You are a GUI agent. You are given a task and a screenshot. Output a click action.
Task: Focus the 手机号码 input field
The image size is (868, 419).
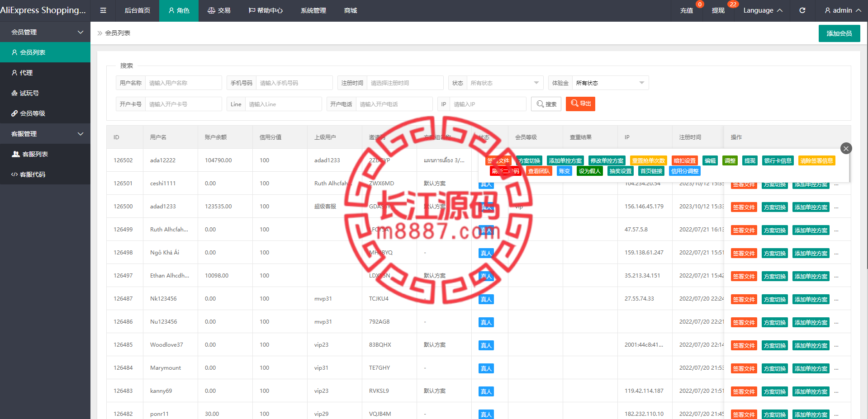[x=294, y=83]
